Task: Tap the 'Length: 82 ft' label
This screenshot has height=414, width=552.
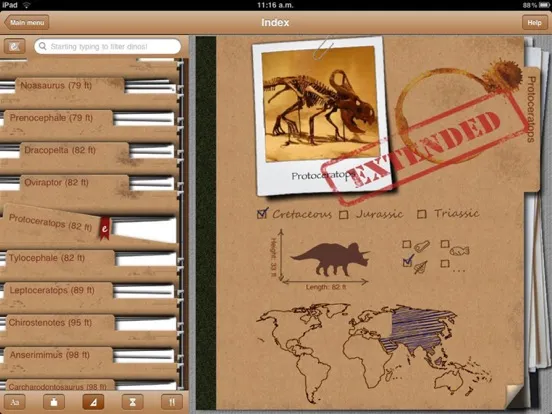Action: click(x=326, y=287)
